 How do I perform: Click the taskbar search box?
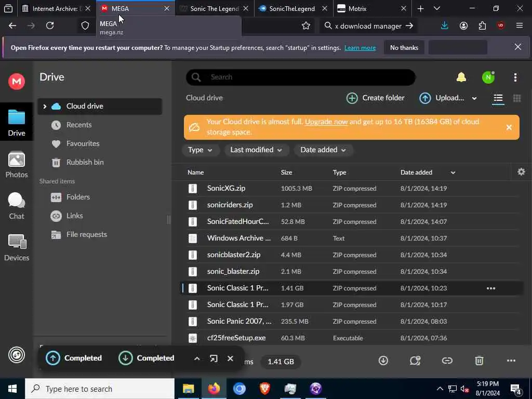click(100, 389)
